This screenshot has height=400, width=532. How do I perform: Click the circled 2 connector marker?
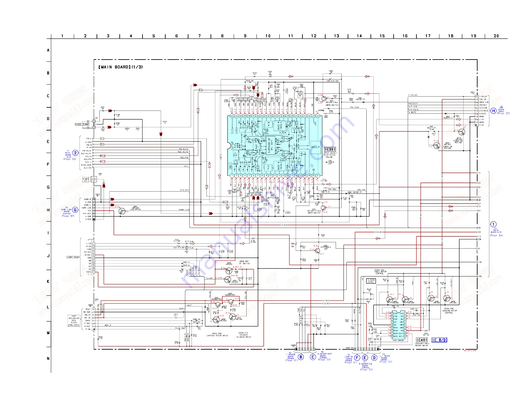(75, 153)
